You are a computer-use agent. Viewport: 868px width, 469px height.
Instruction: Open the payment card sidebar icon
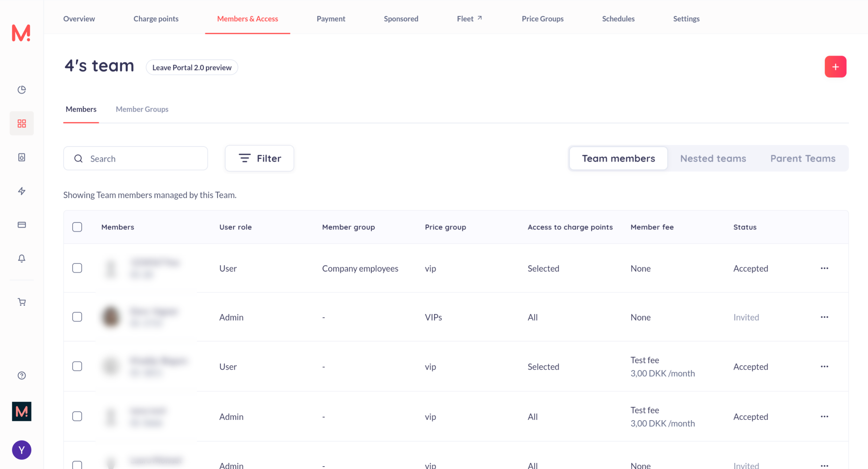click(22, 225)
